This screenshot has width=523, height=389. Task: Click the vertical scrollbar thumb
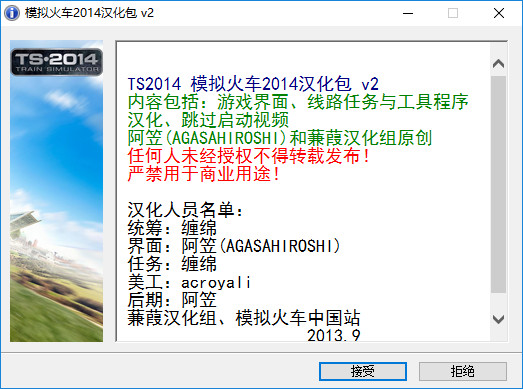[x=498, y=184]
